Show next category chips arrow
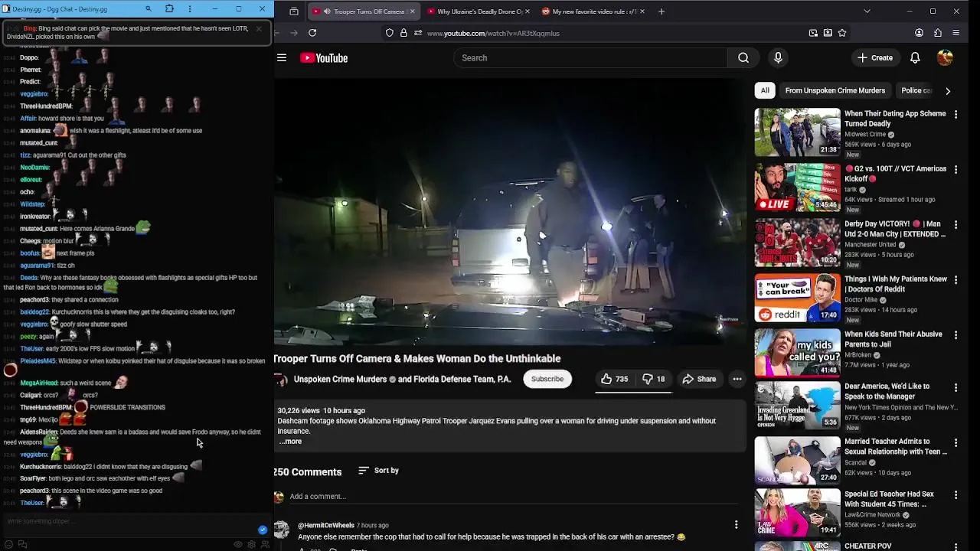Viewport: 980px width, 551px height. coord(948,90)
